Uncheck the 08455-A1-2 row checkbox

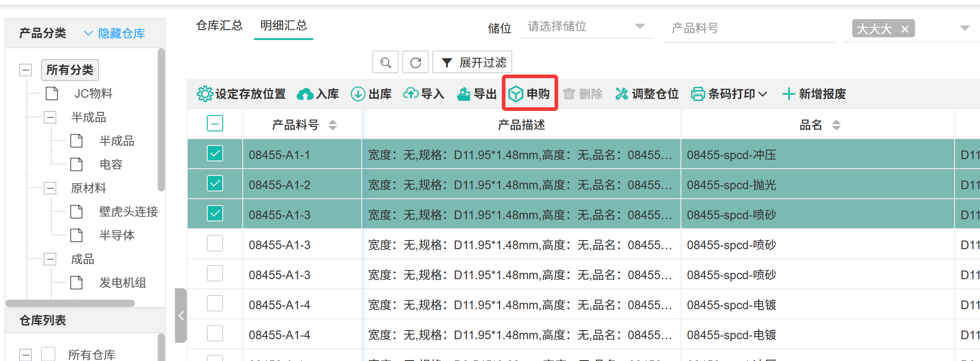(215, 184)
